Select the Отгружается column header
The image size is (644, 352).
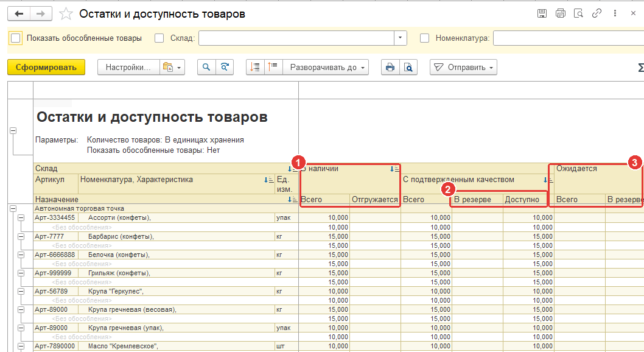[x=374, y=200]
